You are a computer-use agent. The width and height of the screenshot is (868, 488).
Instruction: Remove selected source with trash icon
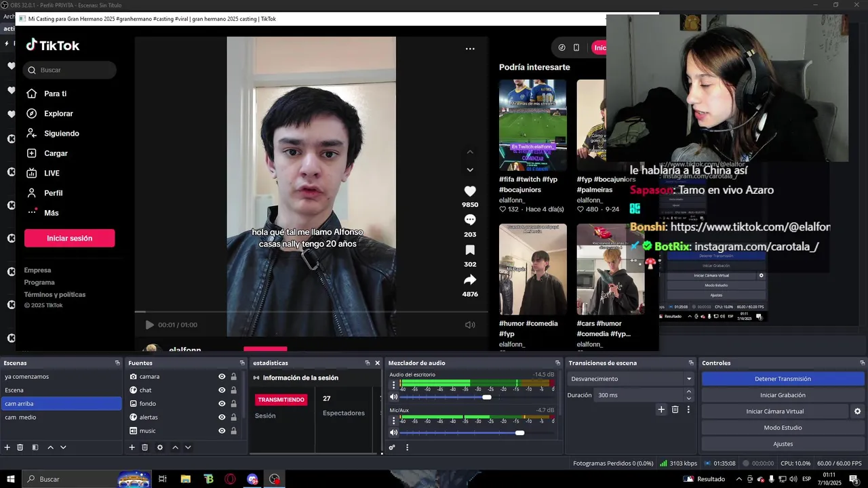[x=145, y=447]
